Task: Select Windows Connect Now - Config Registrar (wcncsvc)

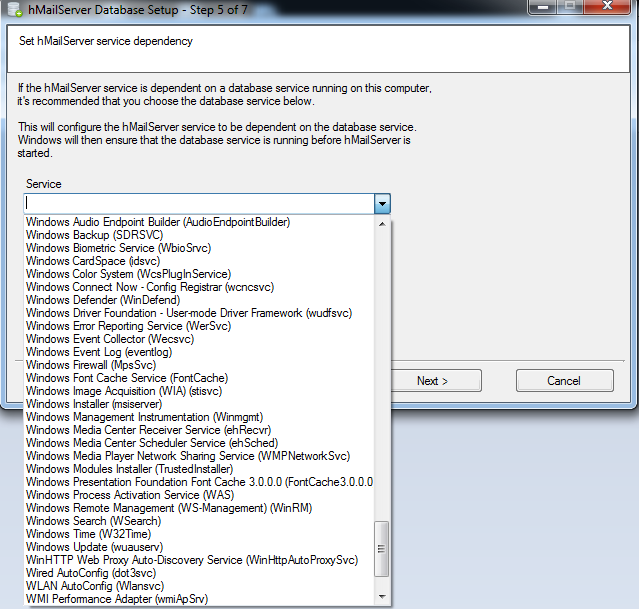Action: (199, 287)
